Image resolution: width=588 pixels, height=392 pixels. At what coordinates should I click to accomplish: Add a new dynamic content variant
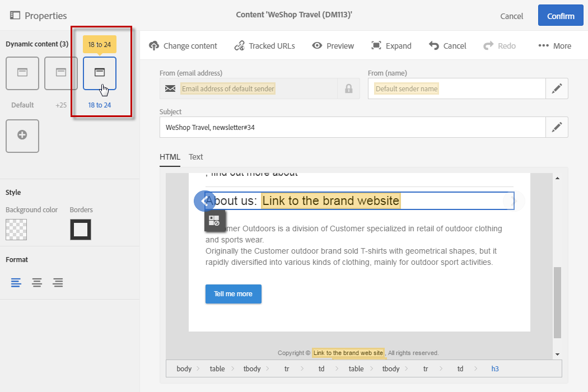pyautogui.click(x=22, y=136)
